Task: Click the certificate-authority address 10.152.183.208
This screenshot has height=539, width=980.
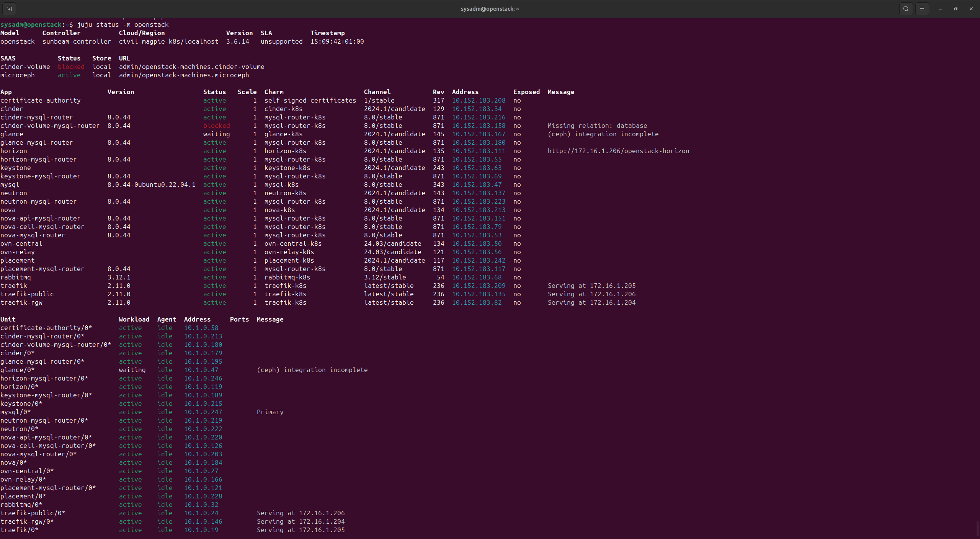Action: pyautogui.click(x=479, y=100)
